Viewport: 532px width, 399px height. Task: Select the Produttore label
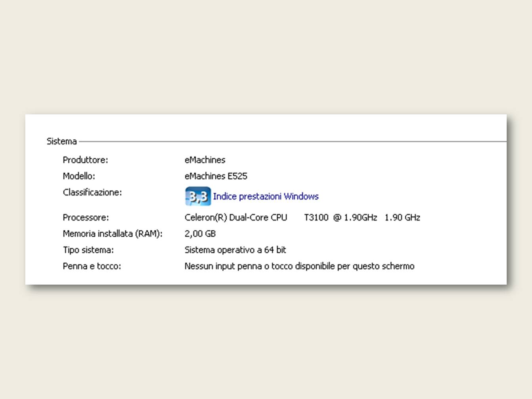click(x=85, y=160)
